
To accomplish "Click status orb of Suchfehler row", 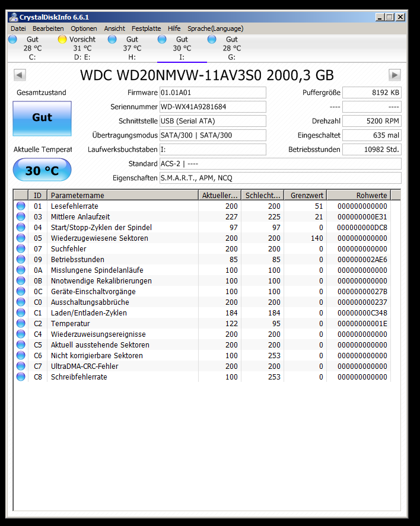I will [21, 248].
